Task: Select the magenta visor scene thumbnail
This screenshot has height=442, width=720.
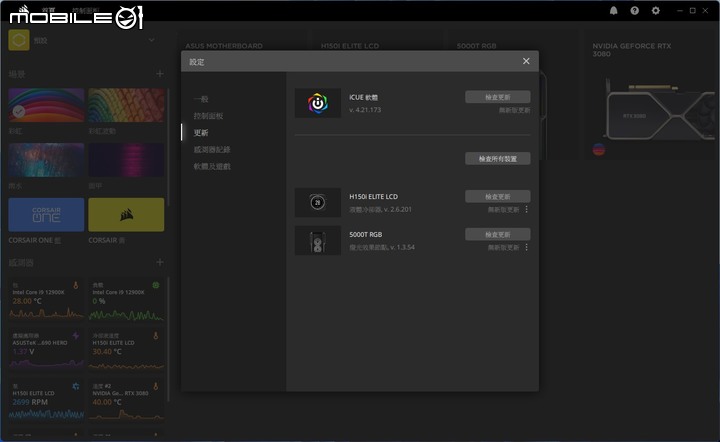Action: 126,160
